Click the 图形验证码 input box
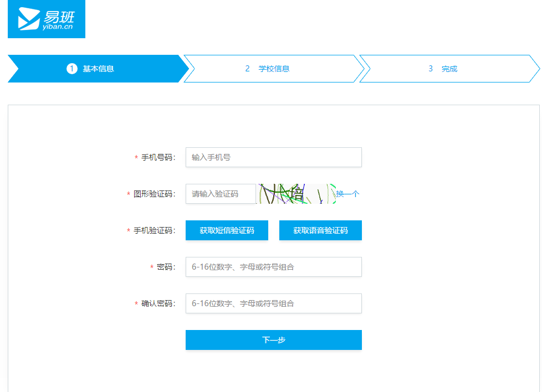Viewport: 542px width, 392px height. pos(221,194)
